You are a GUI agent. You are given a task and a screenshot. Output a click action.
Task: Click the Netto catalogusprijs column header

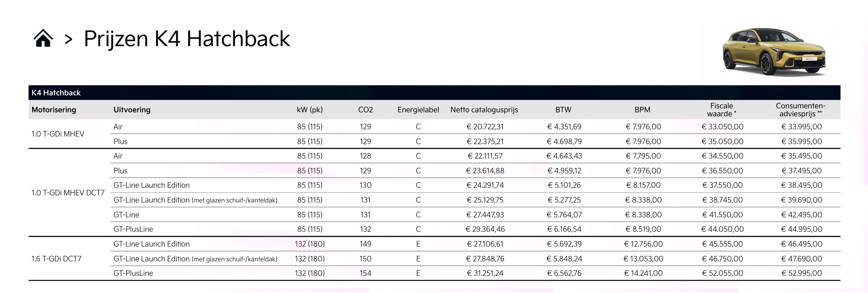pyautogui.click(x=484, y=110)
